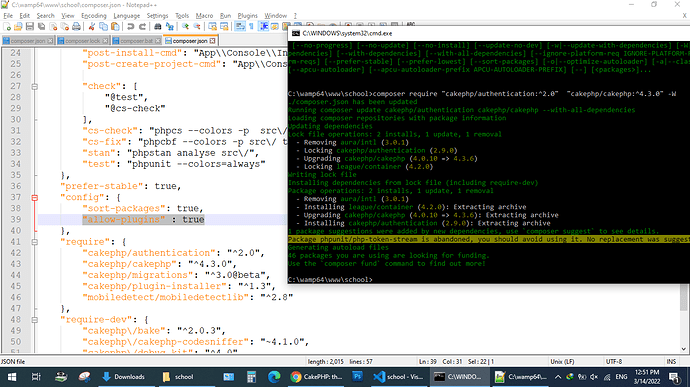Click the Notepad++ vertical scrollbar thumb
The width and height of the screenshot is (690, 387).
(683, 297)
